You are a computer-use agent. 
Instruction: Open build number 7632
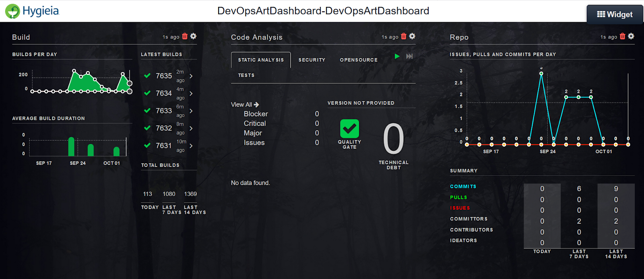164,128
